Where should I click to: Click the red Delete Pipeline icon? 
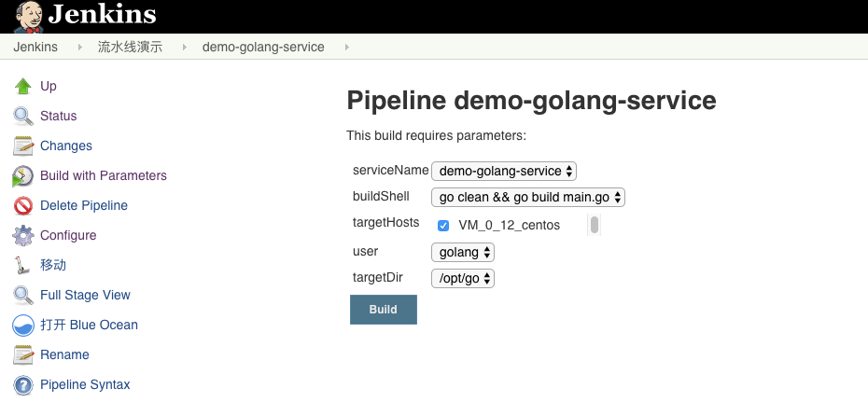[23, 206]
